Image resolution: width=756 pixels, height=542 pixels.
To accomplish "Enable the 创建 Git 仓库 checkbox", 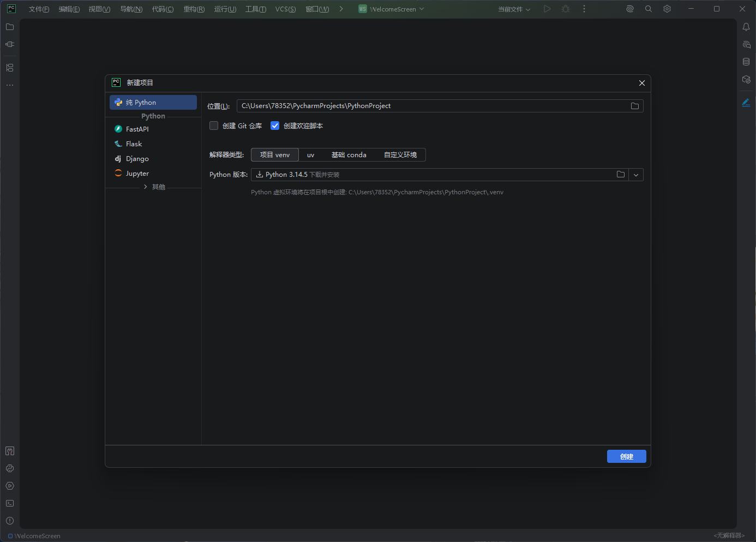I will coord(214,126).
